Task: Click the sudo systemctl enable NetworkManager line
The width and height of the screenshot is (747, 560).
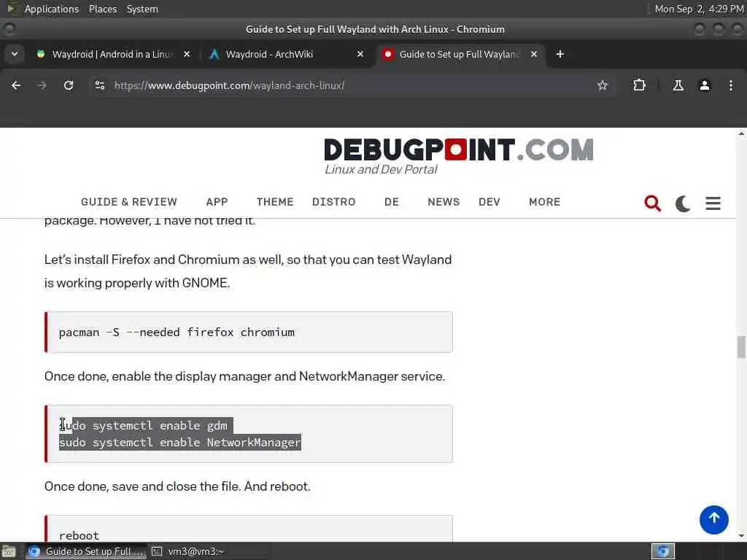Action: coord(180,443)
